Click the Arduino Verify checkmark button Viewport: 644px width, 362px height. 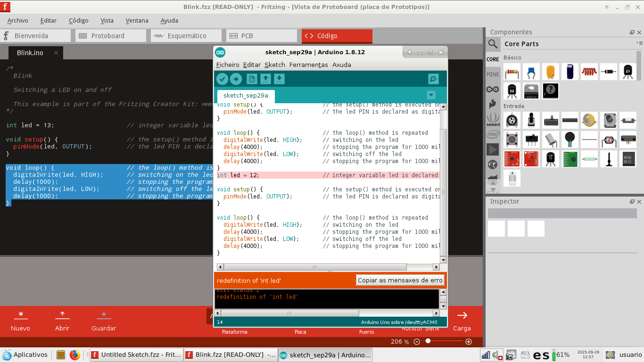(222, 79)
